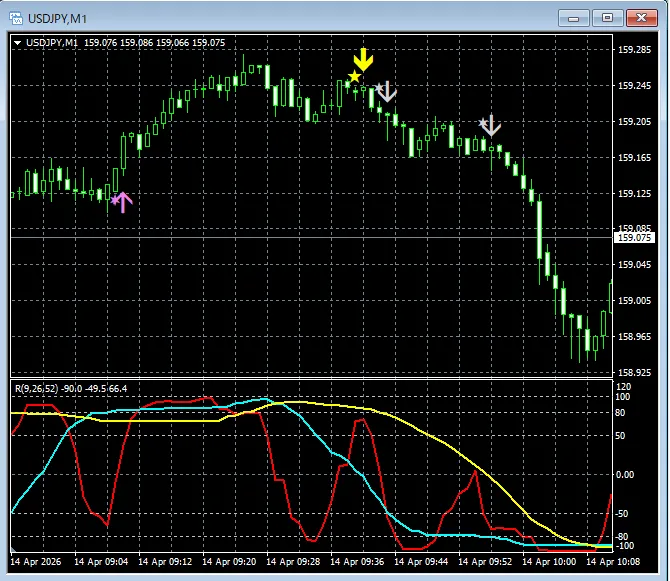Select the pink up arrow signal
Screen dimensions: 670x581
click(x=123, y=202)
